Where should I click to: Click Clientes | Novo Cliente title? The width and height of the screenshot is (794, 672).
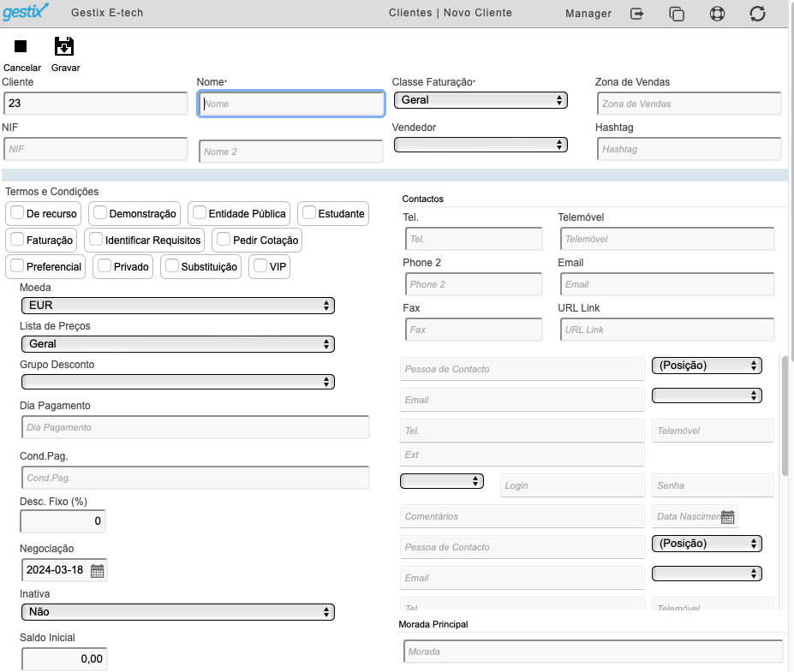pos(451,13)
